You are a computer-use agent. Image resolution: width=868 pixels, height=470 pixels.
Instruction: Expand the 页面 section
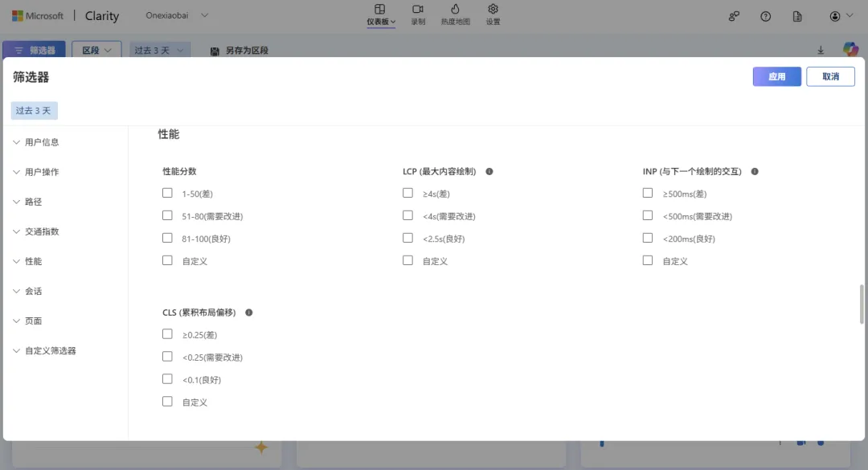[x=27, y=321]
